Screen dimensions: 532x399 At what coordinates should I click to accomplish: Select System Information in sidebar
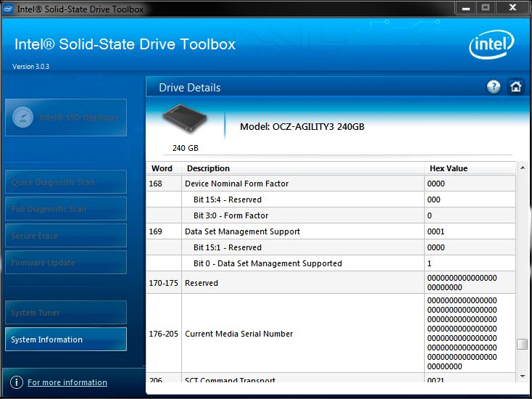coord(66,340)
